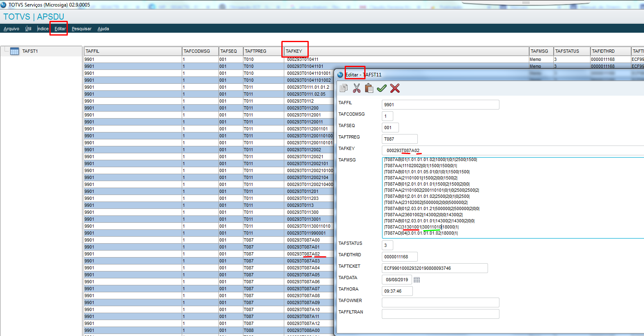This screenshot has width=644, height=336.
Task: Select grid row with key 000293T087A00
Action: click(209, 240)
